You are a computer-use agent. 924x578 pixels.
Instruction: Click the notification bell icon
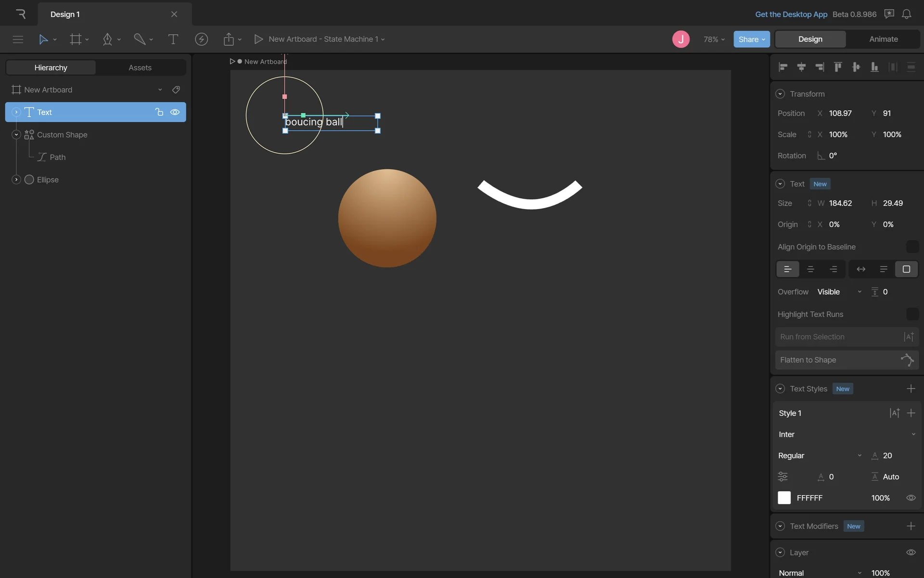(906, 14)
